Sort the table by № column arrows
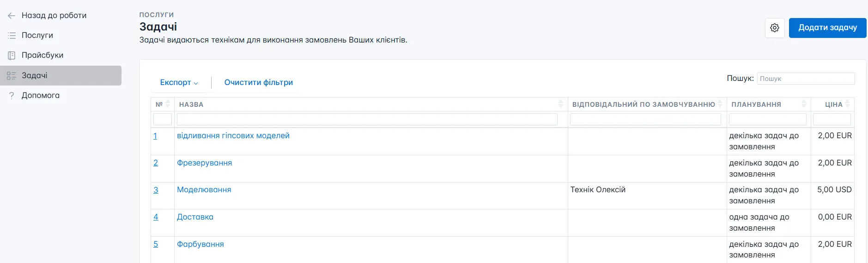The width and height of the screenshot is (868, 263). click(168, 104)
